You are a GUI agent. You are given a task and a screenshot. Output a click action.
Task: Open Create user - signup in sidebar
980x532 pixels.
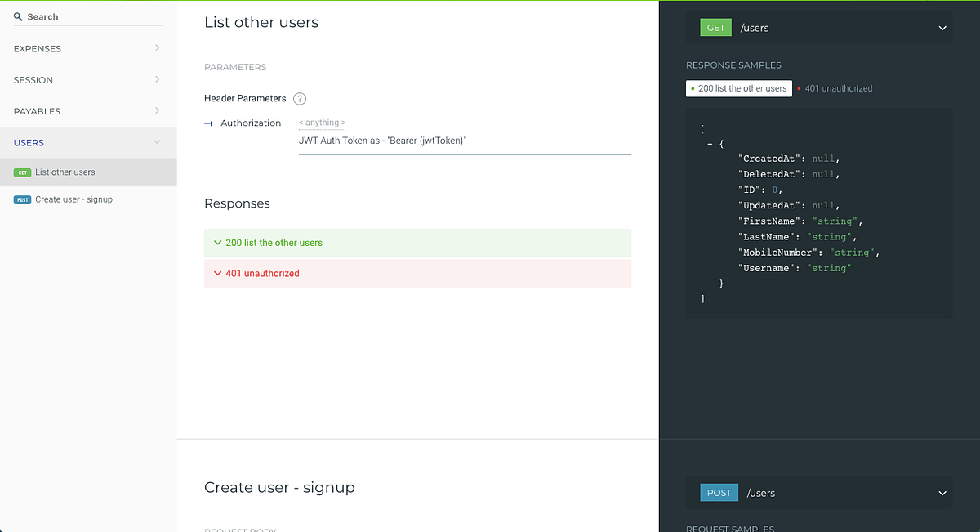click(88, 199)
